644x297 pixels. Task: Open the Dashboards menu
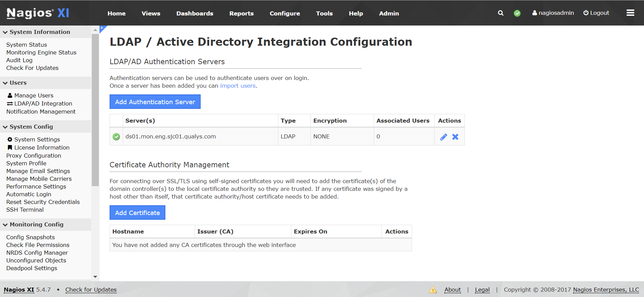click(195, 13)
